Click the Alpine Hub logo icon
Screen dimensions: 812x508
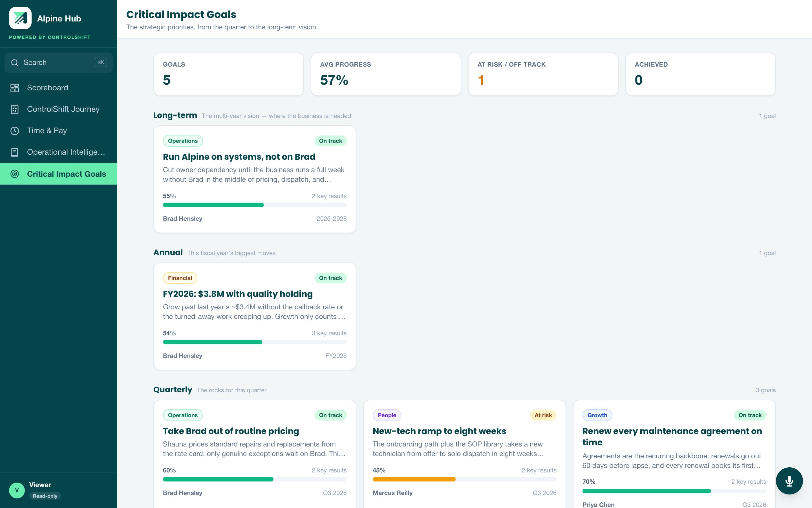pyautogui.click(x=20, y=18)
